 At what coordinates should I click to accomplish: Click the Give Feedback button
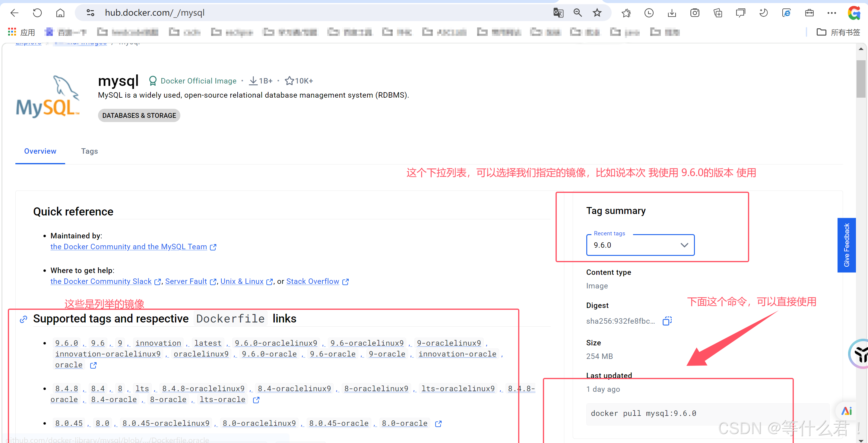846,245
